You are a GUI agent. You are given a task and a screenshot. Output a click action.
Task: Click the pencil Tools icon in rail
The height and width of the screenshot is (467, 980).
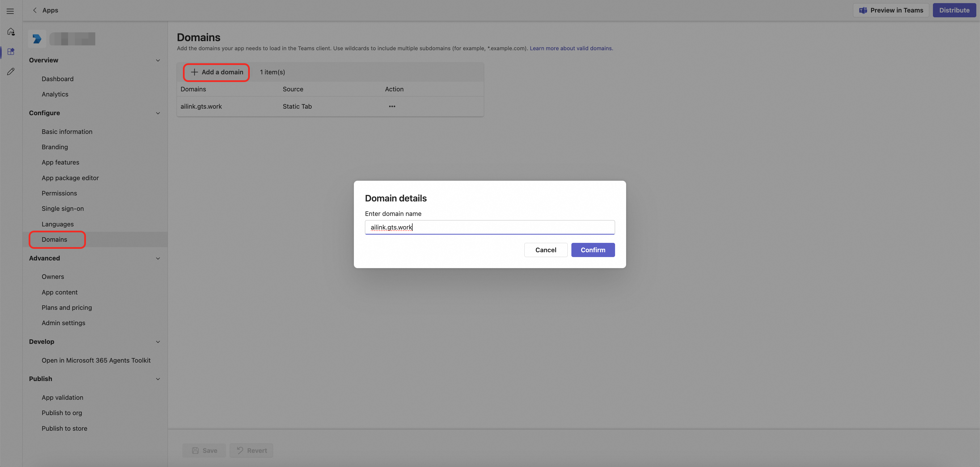coord(11,71)
